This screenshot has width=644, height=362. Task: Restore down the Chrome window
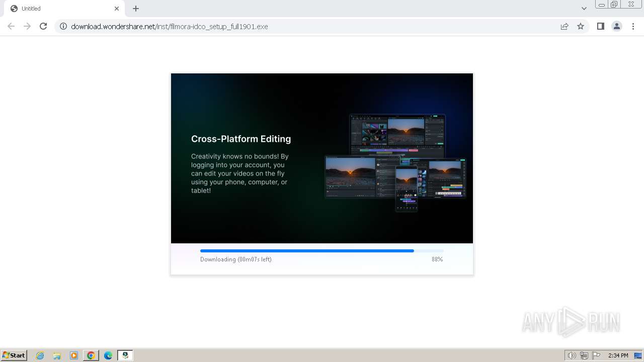pos(614,5)
